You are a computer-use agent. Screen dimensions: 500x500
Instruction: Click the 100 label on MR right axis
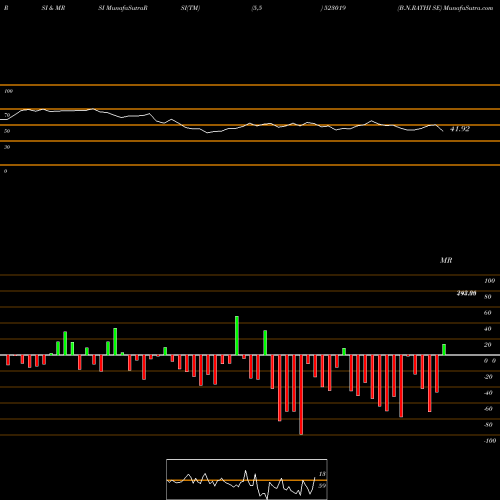[x=489, y=281]
